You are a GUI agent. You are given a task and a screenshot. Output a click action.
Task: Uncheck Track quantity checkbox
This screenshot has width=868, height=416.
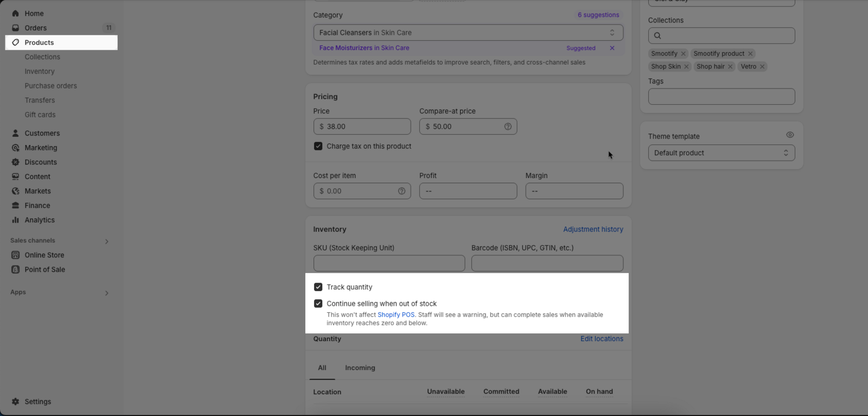[318, 287]
